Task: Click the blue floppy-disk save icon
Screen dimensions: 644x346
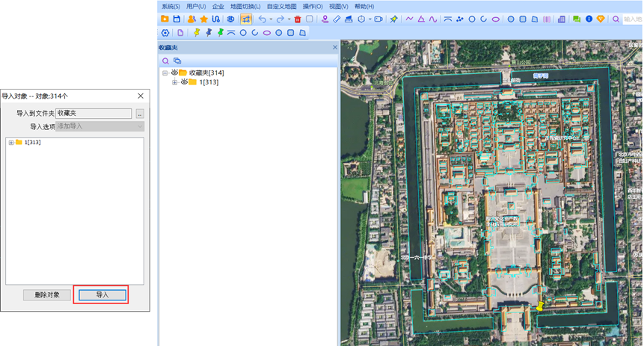Action: (177, 19)
